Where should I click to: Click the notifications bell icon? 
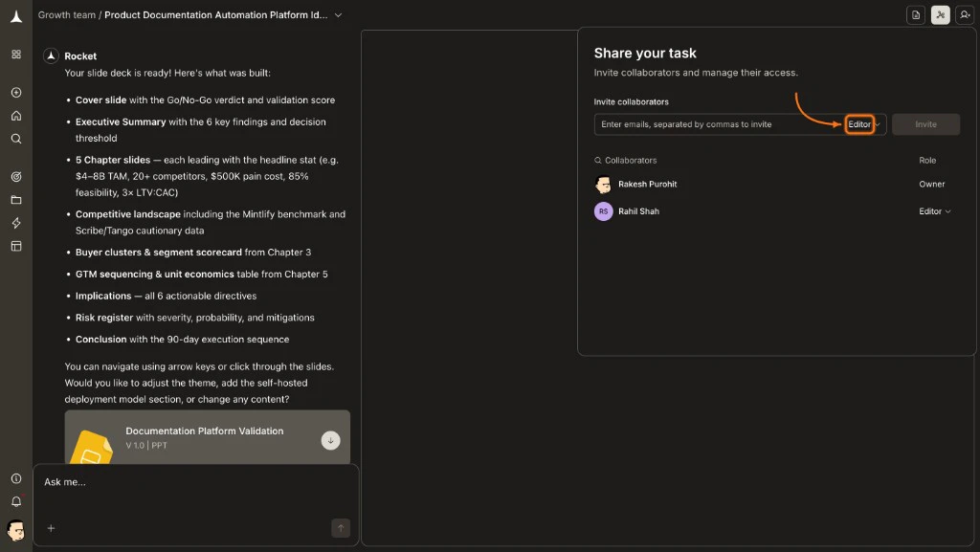(15, 501)
